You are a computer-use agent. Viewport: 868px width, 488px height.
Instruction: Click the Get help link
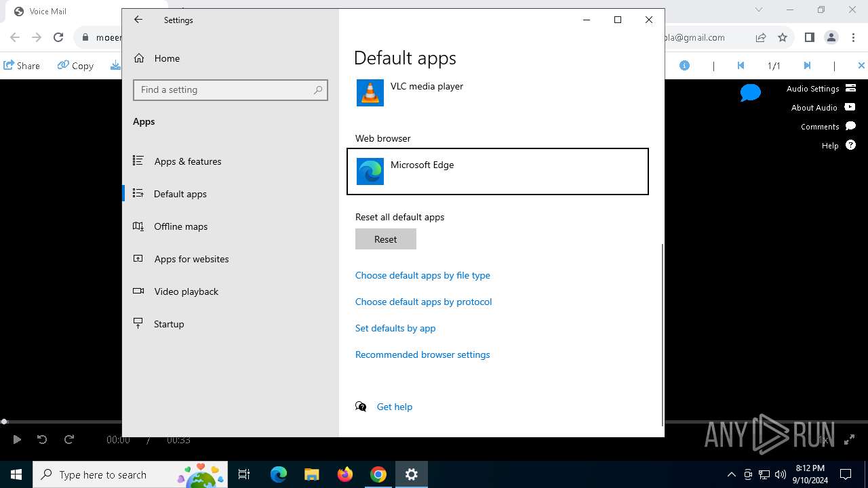[395, 407]
